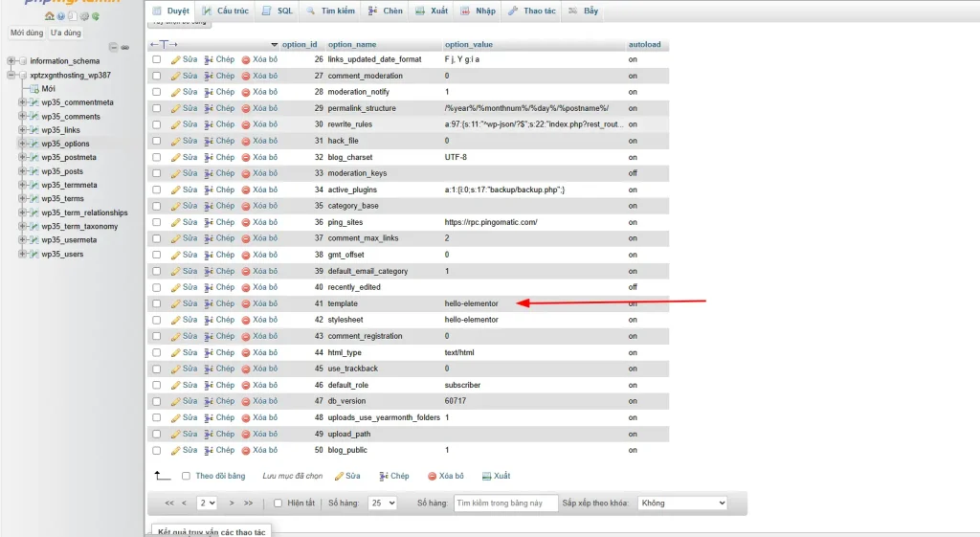Click the table icon next to wp35_posts
The height and width of the screenshot is (537, 980).
(35, 171)
